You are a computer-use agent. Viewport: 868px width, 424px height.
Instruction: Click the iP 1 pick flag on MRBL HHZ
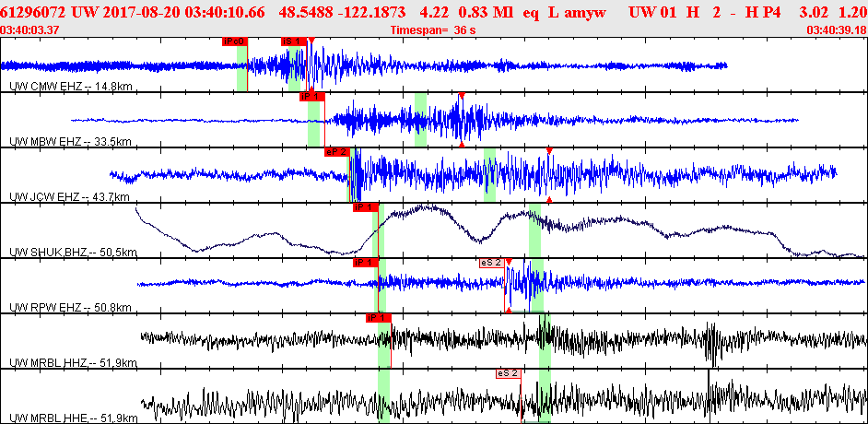click(379, 318)
